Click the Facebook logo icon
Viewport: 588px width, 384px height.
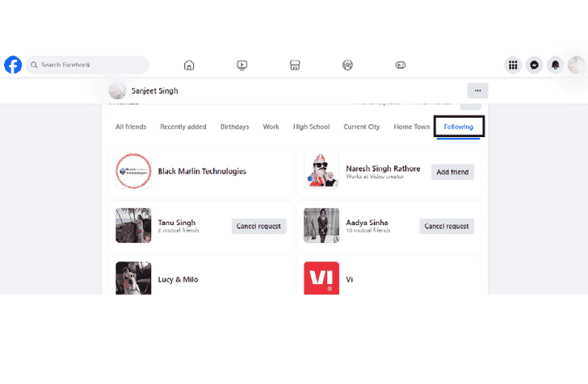pyautogui.click(x=13, y=65)
